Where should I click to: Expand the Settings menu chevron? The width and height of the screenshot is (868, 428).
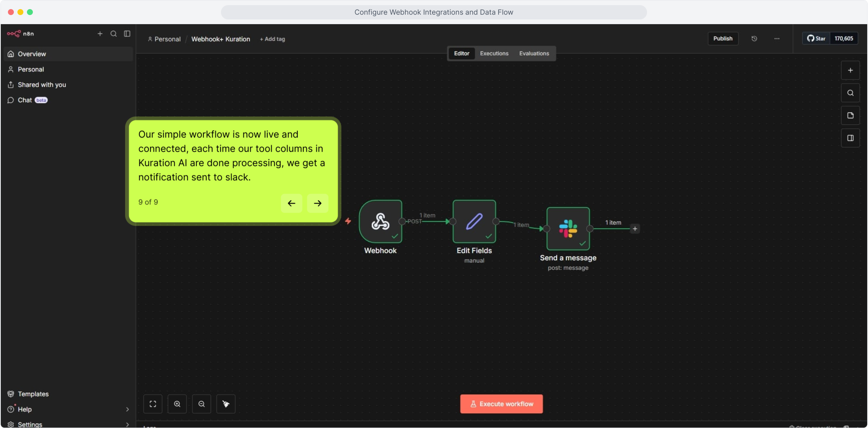click(128, 424)
